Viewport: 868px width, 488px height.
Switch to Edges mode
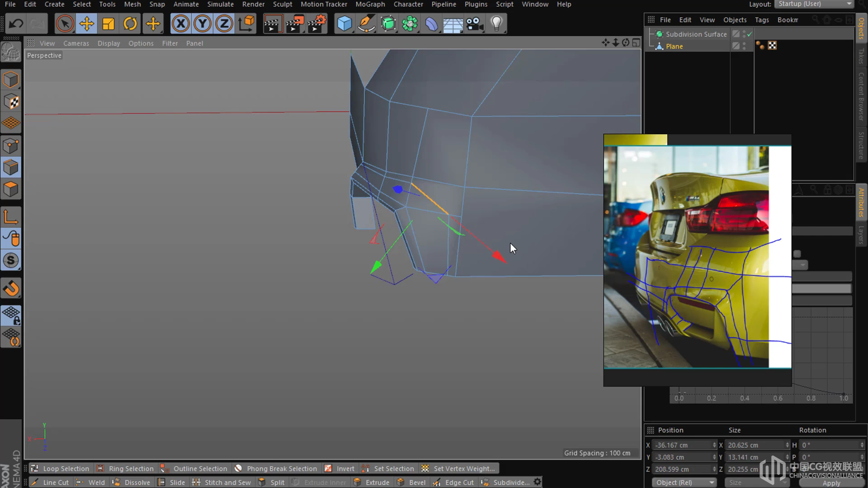click(11, 168)
